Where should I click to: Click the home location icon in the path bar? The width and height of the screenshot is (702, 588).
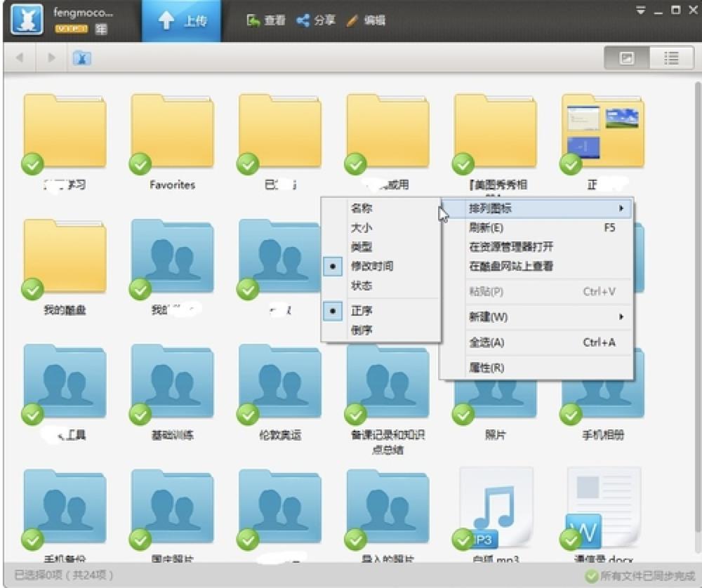pyautogui.click(x=82, y=58)
